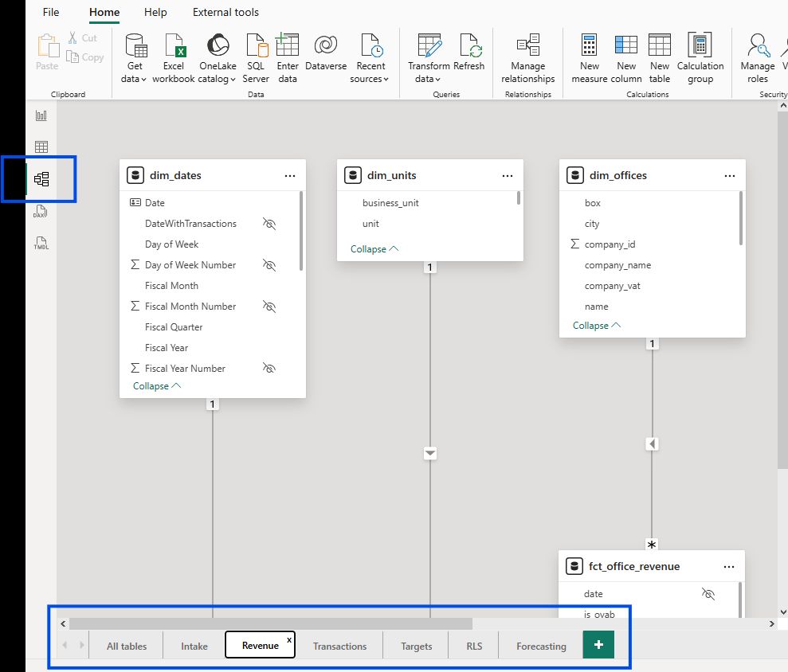
Task: Select the dim_units table icon
Action: 353,175
